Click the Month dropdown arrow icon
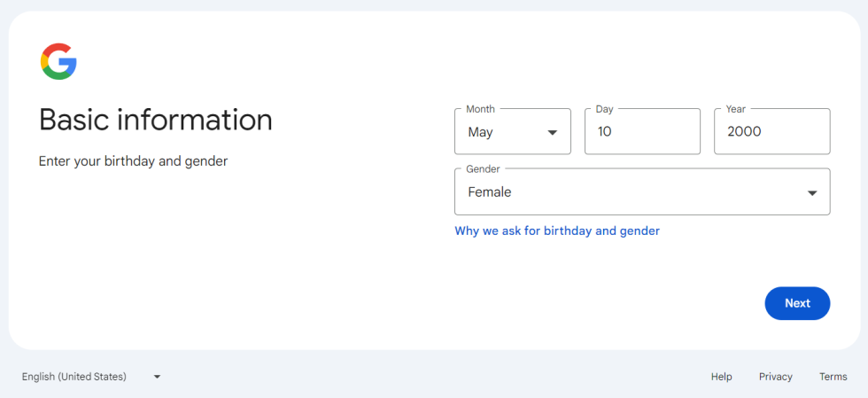 [x=552, y=132]
